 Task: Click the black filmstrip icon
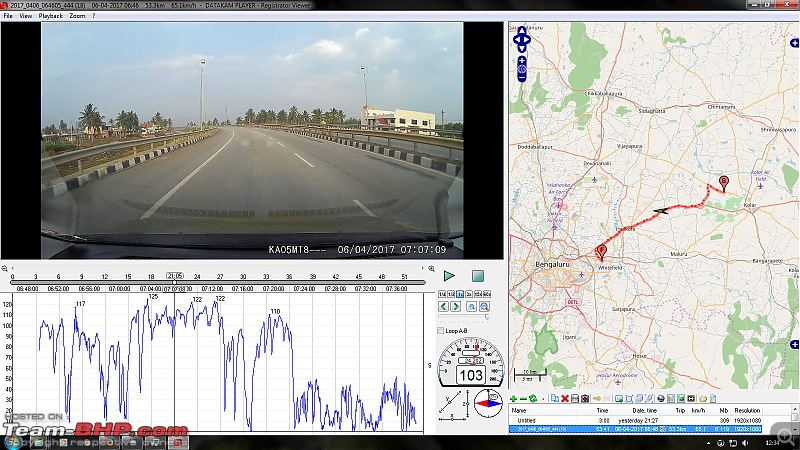[691, 398]
